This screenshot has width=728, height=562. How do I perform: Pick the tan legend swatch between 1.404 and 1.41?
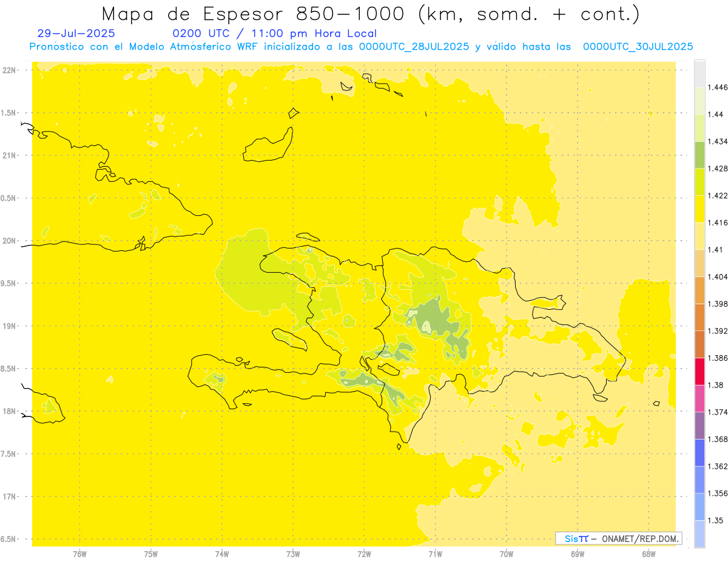click(699, 263)
